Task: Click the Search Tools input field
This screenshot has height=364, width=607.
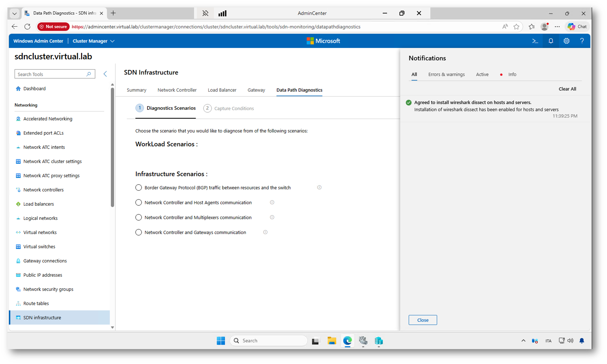Action: [x=51, y=74]
